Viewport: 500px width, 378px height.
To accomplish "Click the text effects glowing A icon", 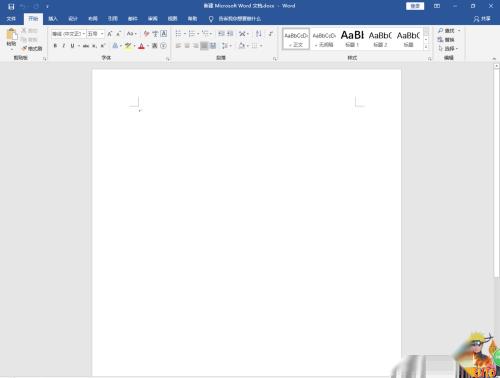I will [x=115, y=46].
